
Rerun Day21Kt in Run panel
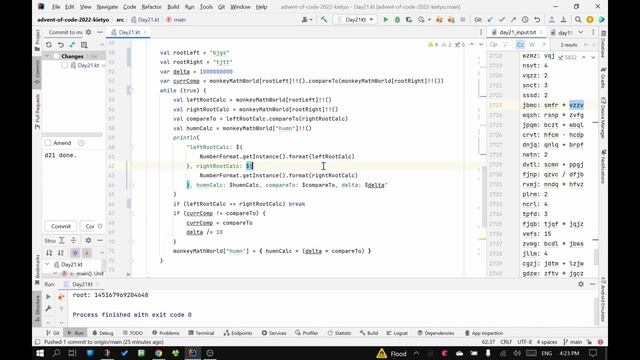pos(49,297)
